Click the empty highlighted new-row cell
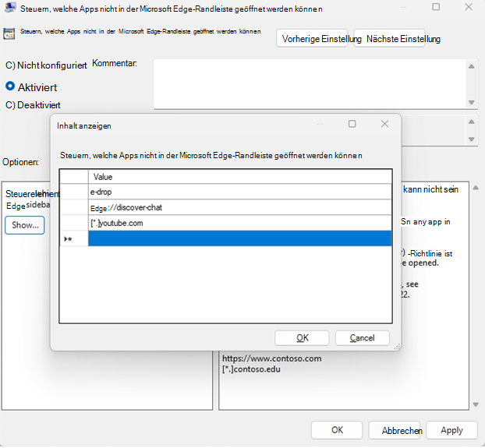The image size is (485, 448). click(x=239, y=238)
